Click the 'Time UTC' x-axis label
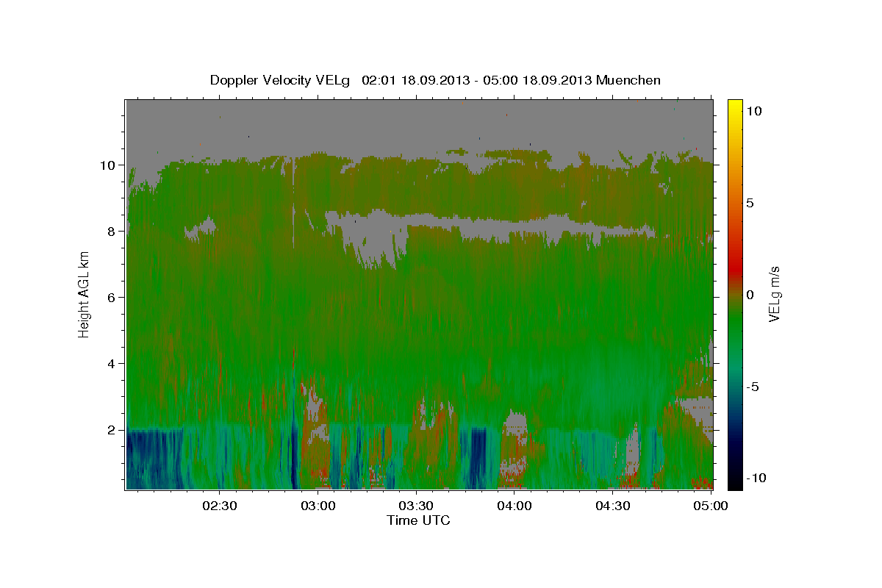The height and width of the screenshot is (588, 882). pos(418,520)
